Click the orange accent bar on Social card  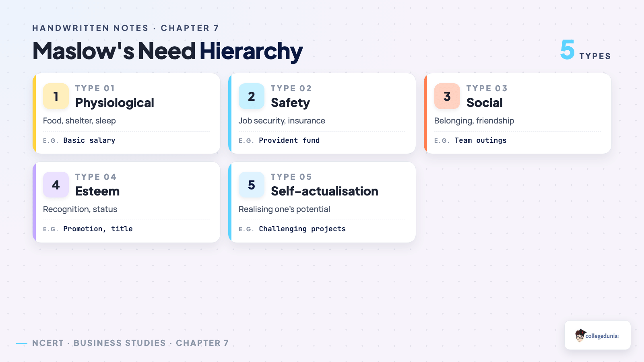point(425,113)
